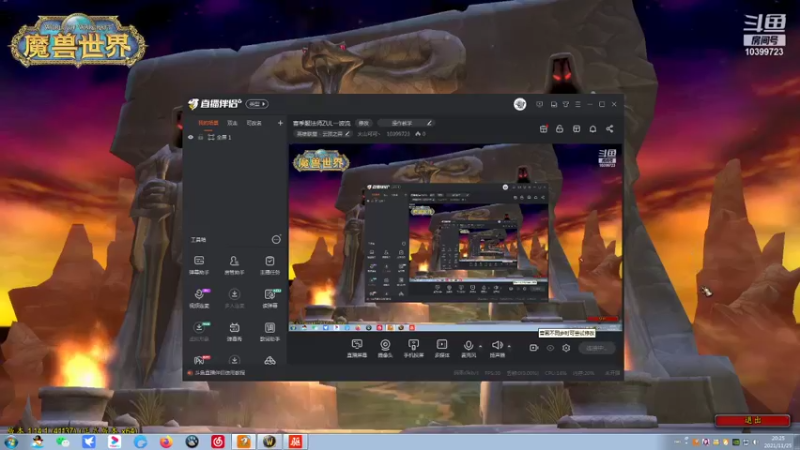Screen dimensions: 800x450
Task: Select the 全屏 1 source row
Action: (x=235, y=137)
